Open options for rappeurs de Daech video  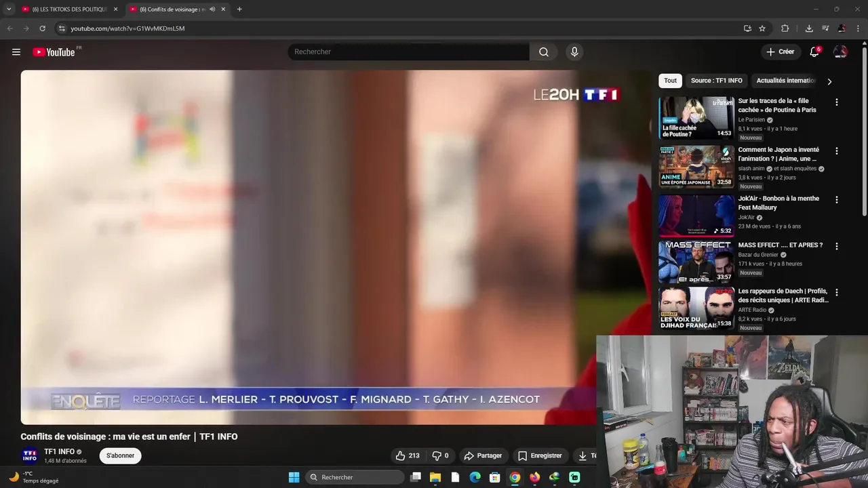tap(836, 293)
